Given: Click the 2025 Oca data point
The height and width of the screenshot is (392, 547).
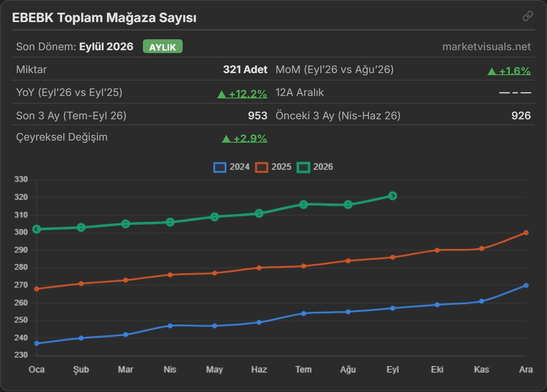Looking at the screenshot, I should tap(36, 289).
